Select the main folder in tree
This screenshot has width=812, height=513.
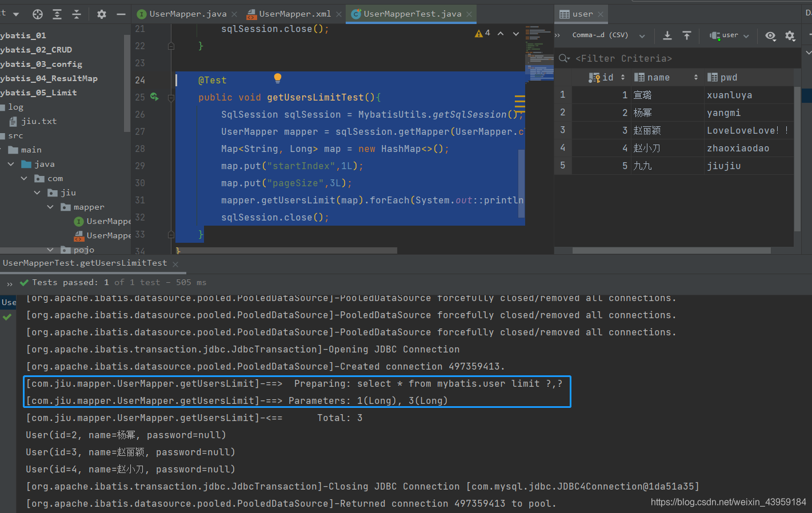(x=25, y=150)
